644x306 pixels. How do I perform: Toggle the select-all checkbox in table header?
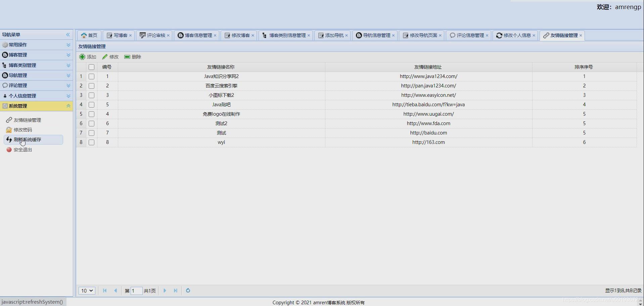tap(91, 67)
